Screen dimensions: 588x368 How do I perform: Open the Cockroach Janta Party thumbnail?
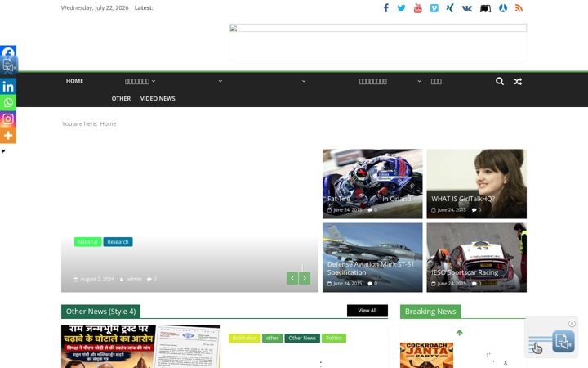tap(427, 355)
